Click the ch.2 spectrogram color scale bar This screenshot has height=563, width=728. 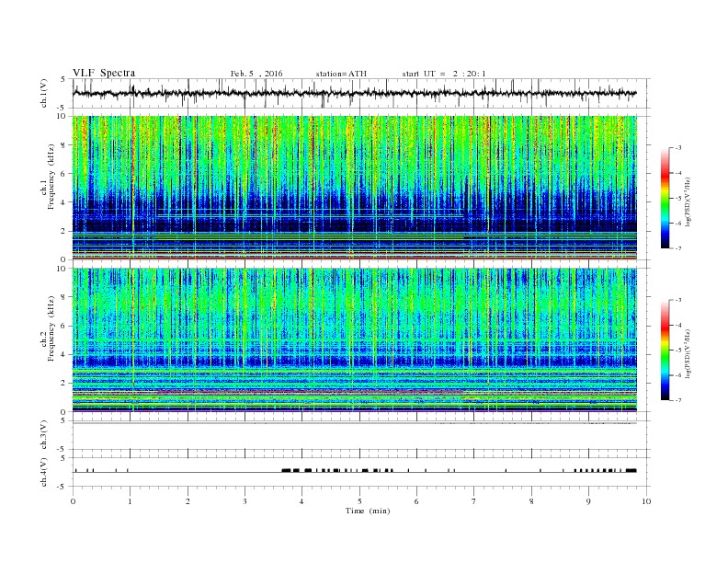click(665, 350)
